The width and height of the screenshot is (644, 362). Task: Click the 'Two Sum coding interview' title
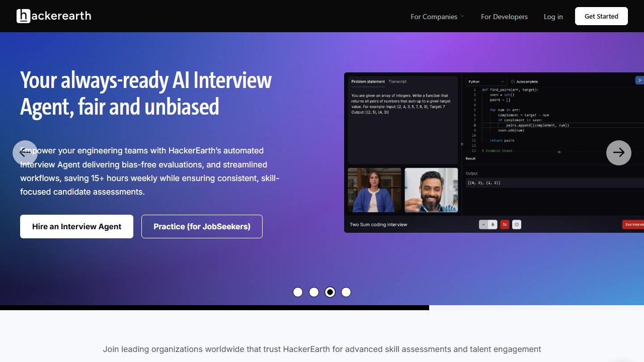(x=378, y=225)
